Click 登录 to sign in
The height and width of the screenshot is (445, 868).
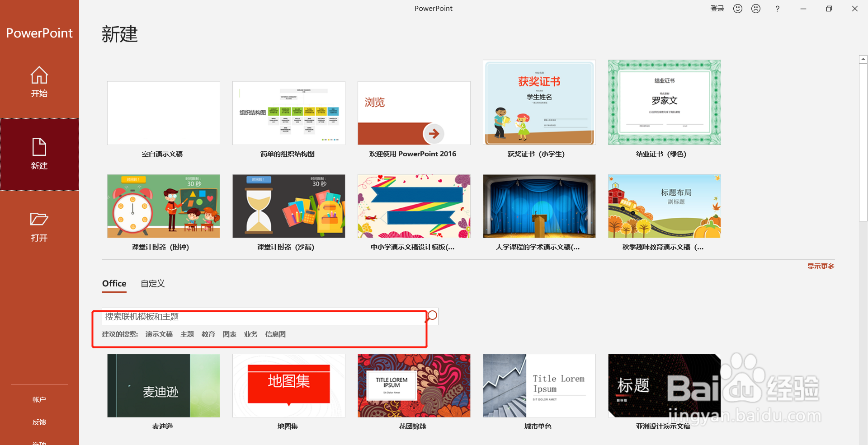pyautogui.click(x=717, y=9)
